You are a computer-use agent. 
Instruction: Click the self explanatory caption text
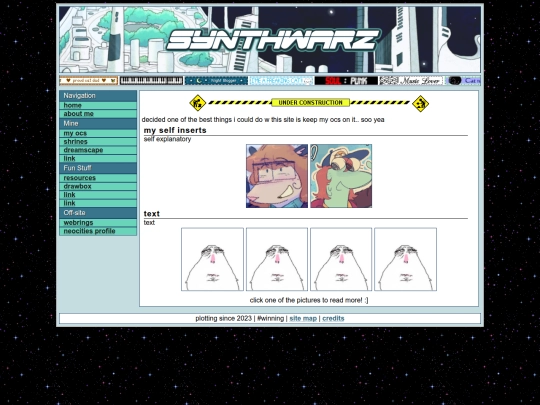click(x=167, y=139)
